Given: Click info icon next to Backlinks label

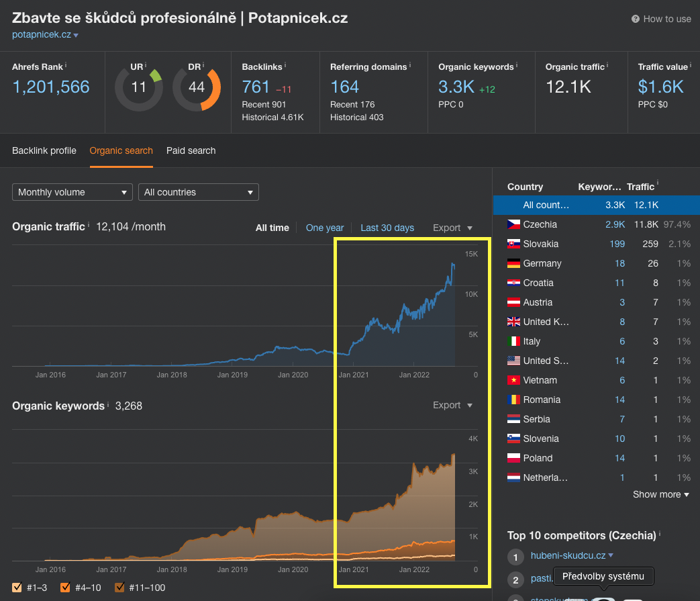Looking at the screenshot, I should pyautogui.click(x=285, y=65).
